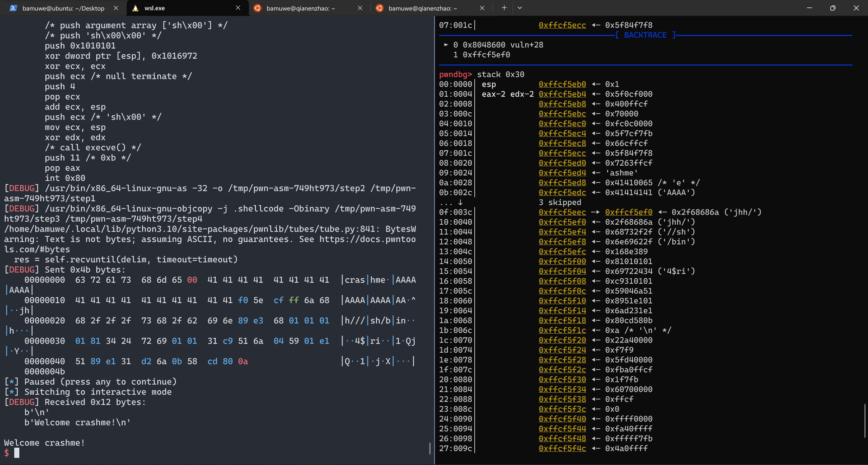
Task: Close the third terminal tab
Action: pyautogui.click(x=360, y=8)
